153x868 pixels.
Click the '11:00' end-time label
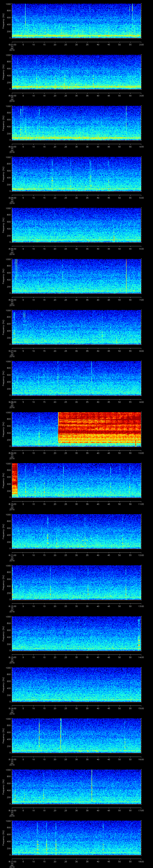pyautogui.click(x=141, y=504)
